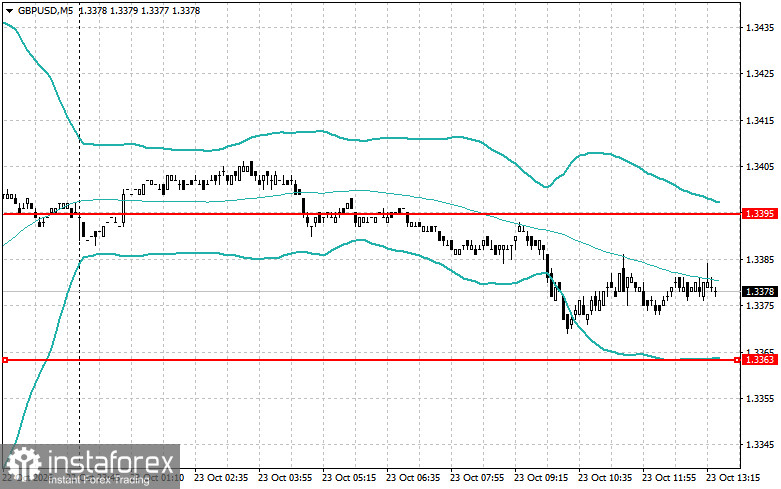Click the 23 Oct 10:35 time label
781x489 pixels.
pyautogui.click(x=605, y=478)
